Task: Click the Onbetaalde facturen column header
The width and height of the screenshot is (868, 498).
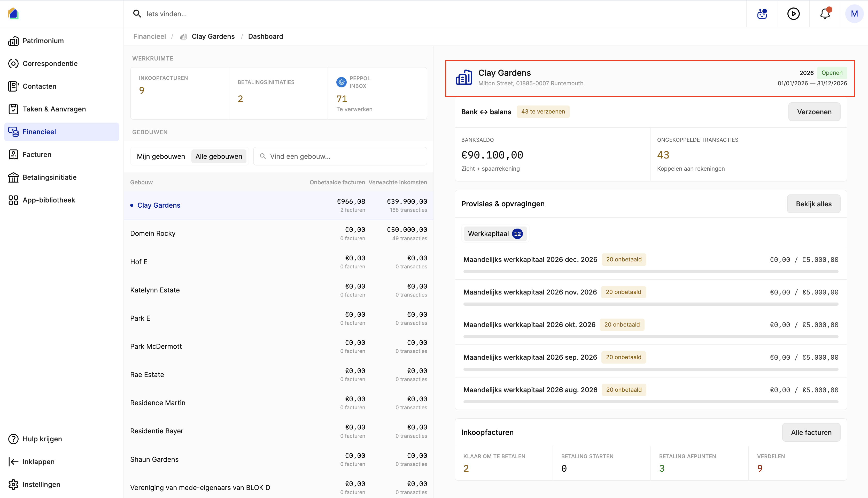Action: click(337, 182)
